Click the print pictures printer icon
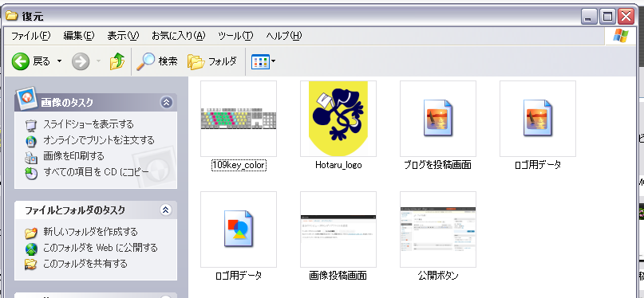This screenshot has height=298, width=644. coord(31,158)
